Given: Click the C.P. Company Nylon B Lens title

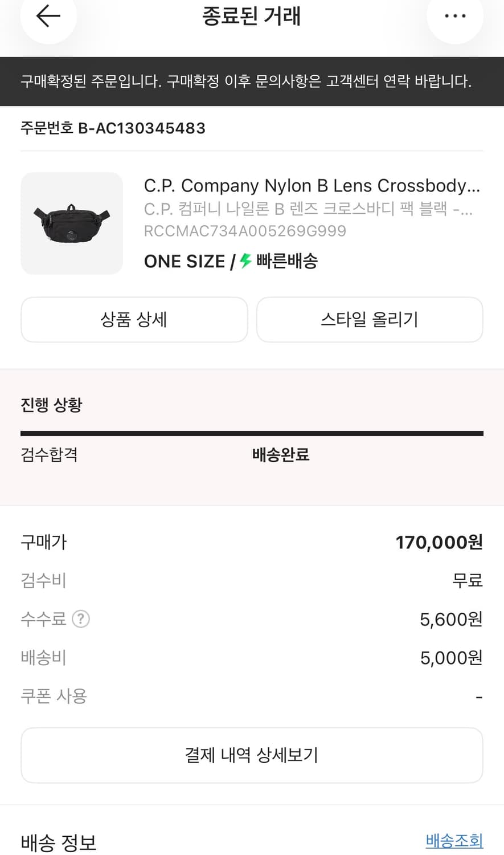Looking at the screenshot, I should pos(312,186).
